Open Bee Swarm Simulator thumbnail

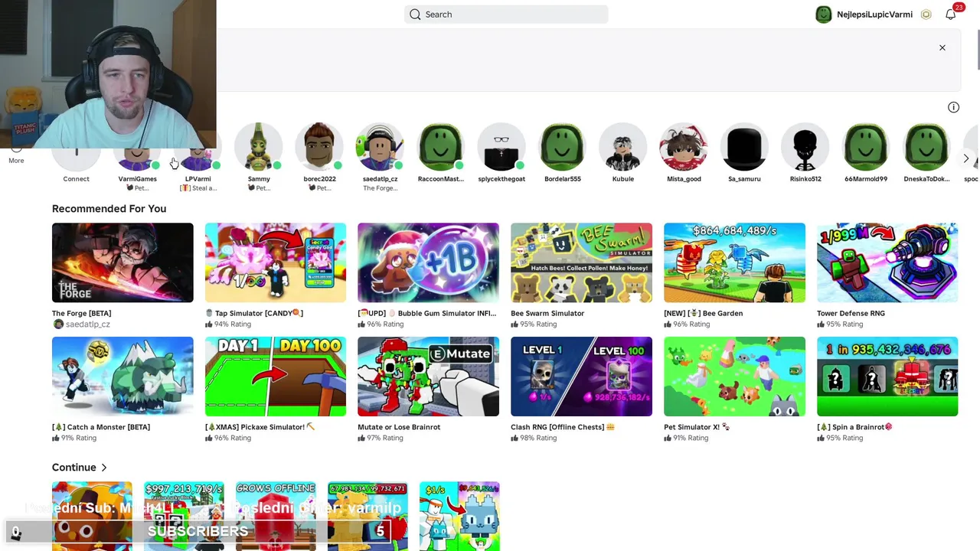pyautogui.click(x=581, y=262)
